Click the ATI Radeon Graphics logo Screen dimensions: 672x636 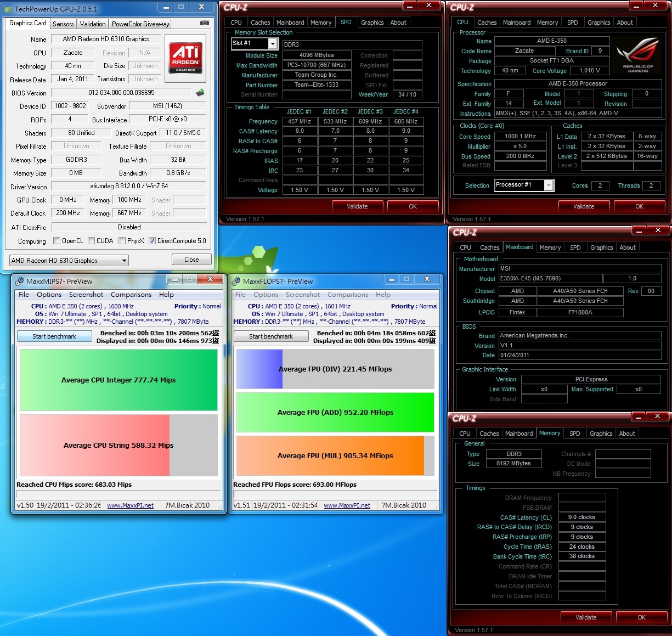(185, 58)
